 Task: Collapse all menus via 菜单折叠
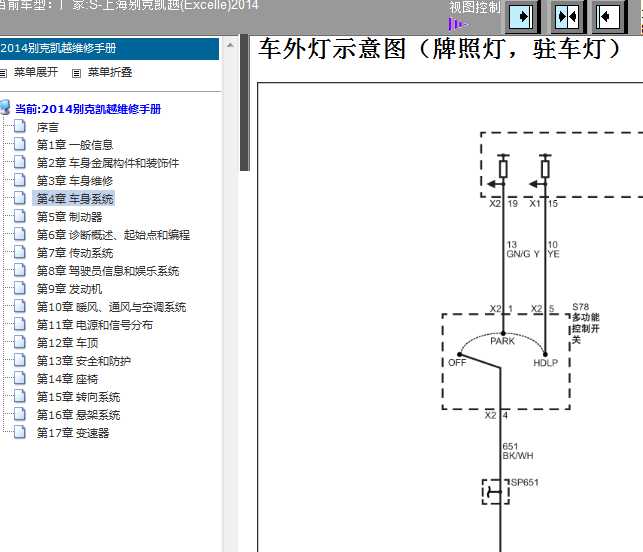[x=109, y=73]
